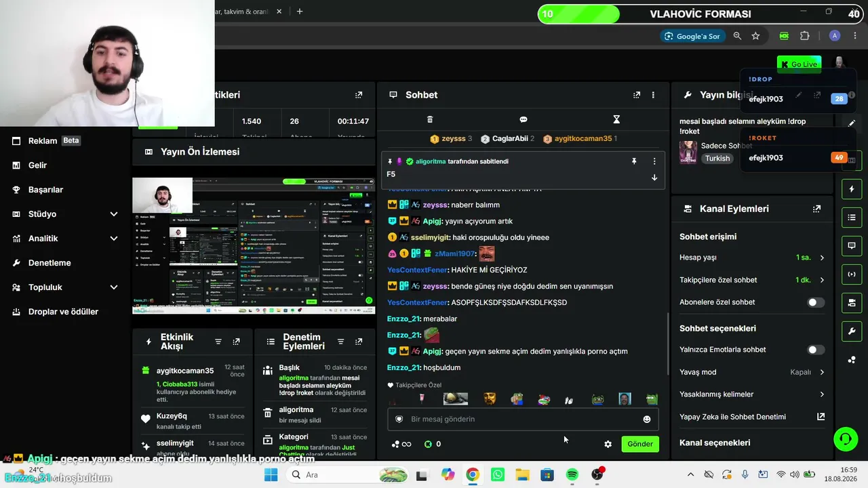Bookmark this page with the star icon

(756, 36)
